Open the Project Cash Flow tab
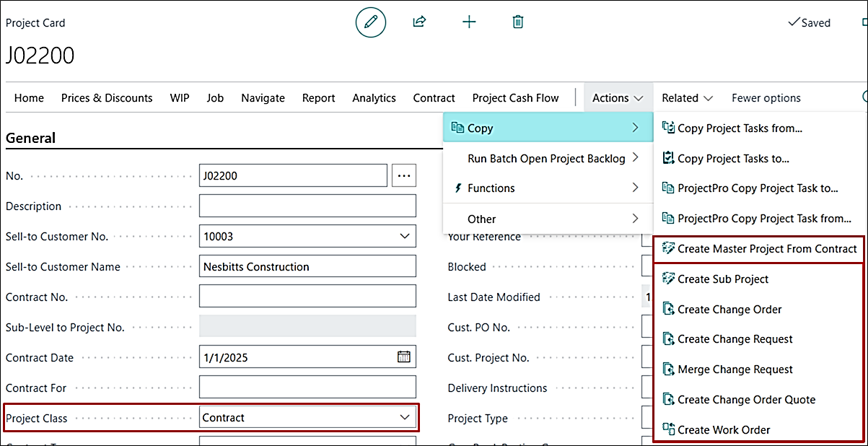Viewport: 868px width, 446px height. pos(515,97)
